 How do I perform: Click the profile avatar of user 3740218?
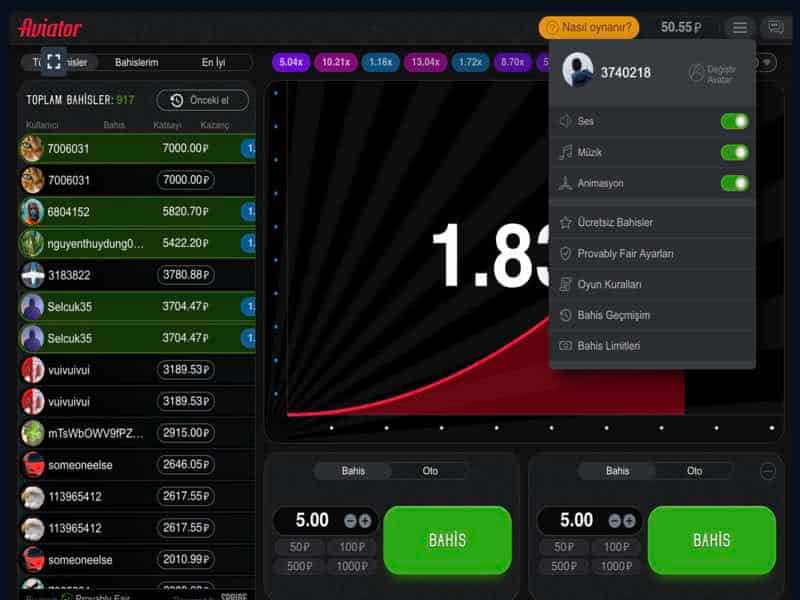(578, 71)
